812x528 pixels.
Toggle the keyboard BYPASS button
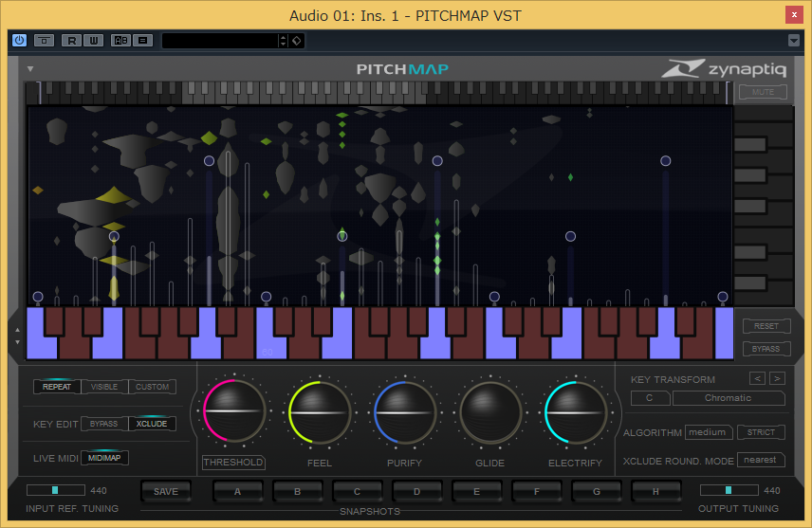click(x=766, y=349)
